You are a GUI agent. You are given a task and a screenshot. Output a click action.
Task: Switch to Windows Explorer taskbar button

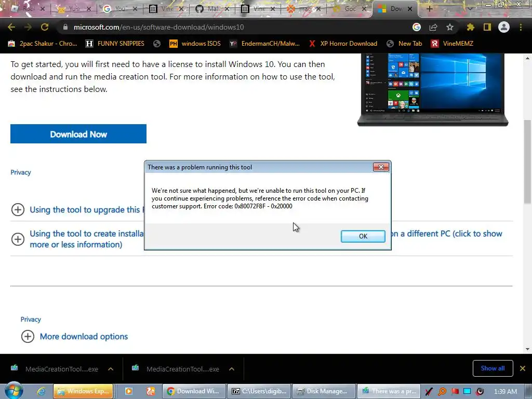pos(83,391)
